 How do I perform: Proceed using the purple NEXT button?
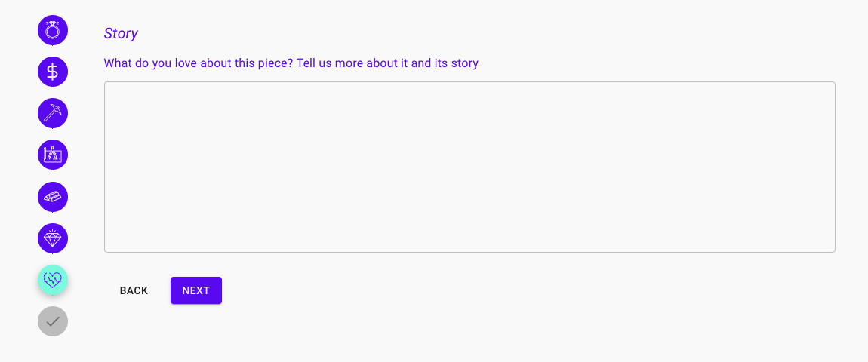196,290
